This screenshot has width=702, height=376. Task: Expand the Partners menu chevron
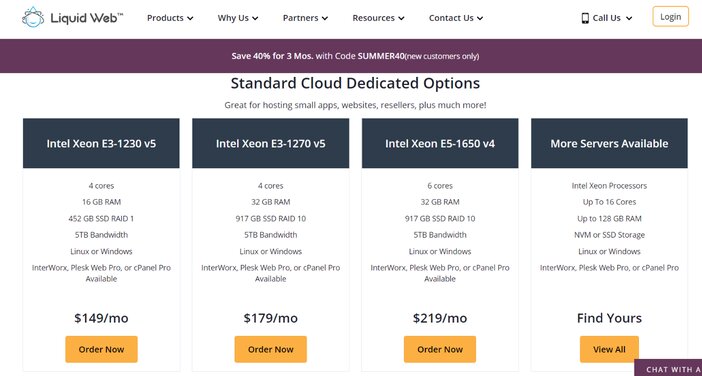point(325,18)
